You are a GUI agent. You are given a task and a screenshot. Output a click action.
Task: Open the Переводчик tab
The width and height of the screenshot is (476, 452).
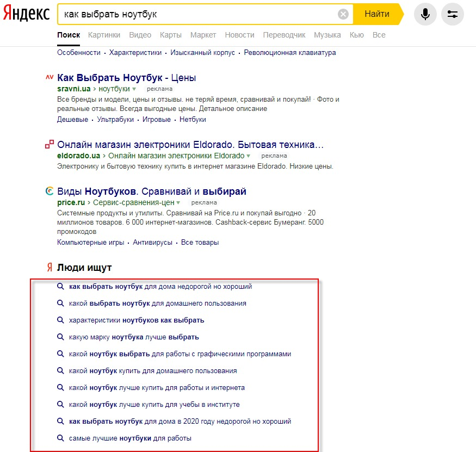tap(285, 35)
